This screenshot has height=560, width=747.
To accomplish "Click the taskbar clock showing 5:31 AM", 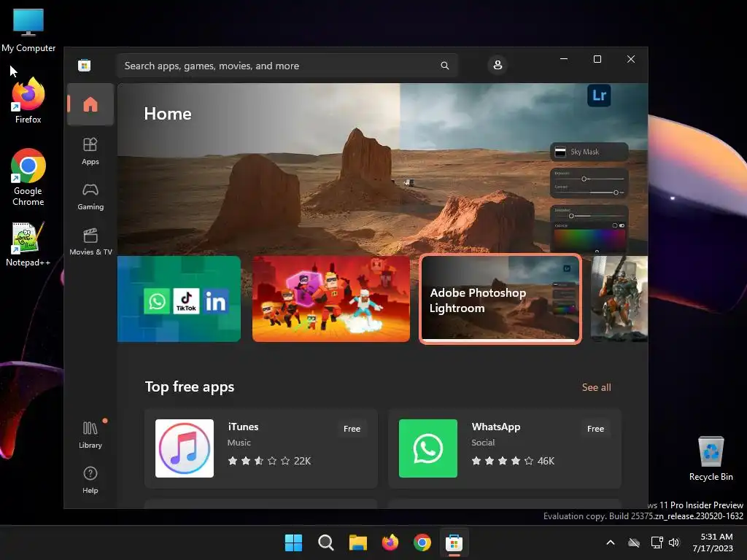I will pyautogui.click(x=713, y=542).
